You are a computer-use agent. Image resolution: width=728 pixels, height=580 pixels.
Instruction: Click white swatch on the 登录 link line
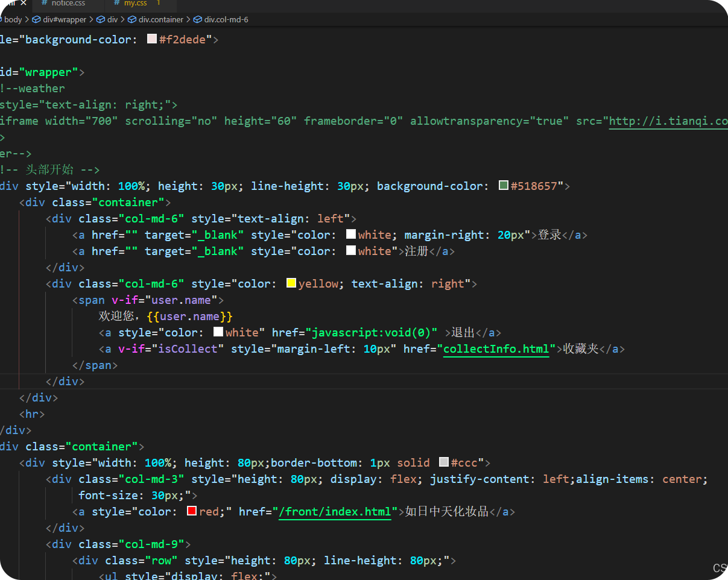click(x=351, y=235)
